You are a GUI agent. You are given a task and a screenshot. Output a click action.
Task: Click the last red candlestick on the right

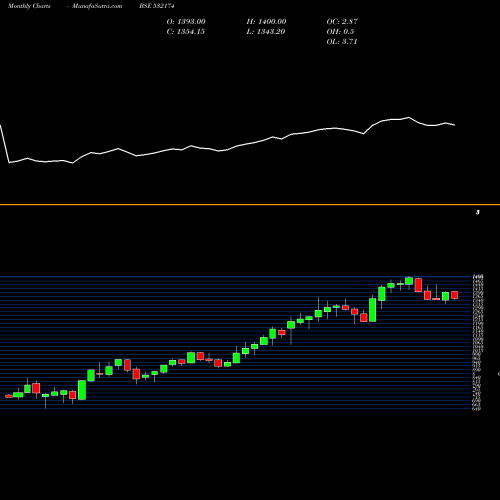pos(455,295)
